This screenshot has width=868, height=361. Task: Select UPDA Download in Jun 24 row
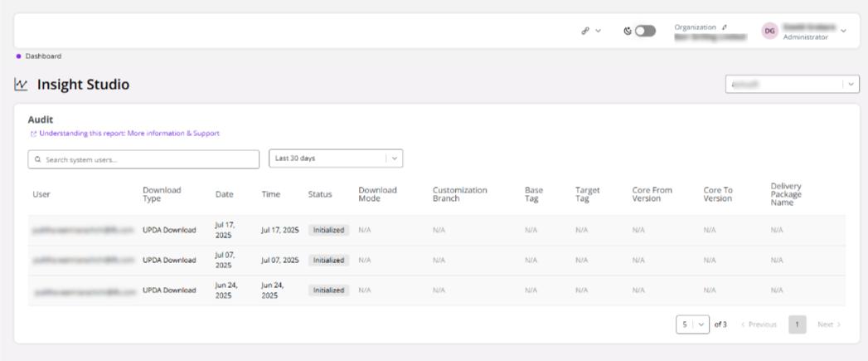tap(169, 290)
